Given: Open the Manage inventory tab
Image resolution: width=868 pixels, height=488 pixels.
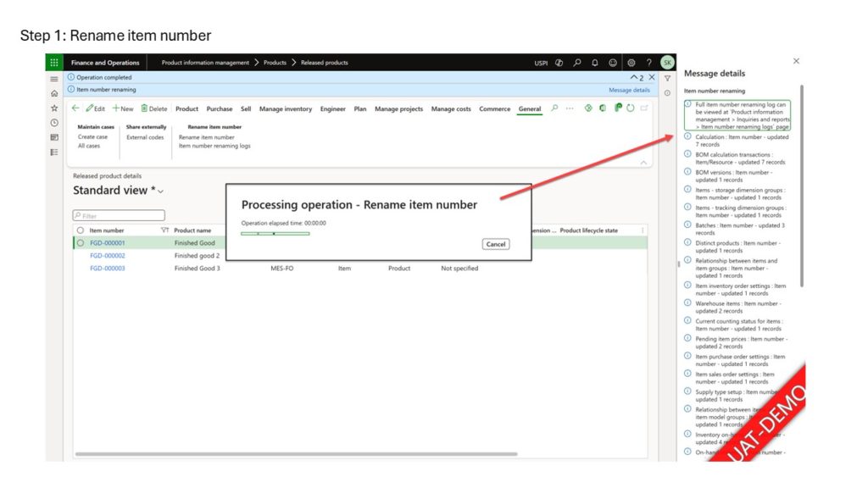Looking at the screenshot, I should coord(286,109).
